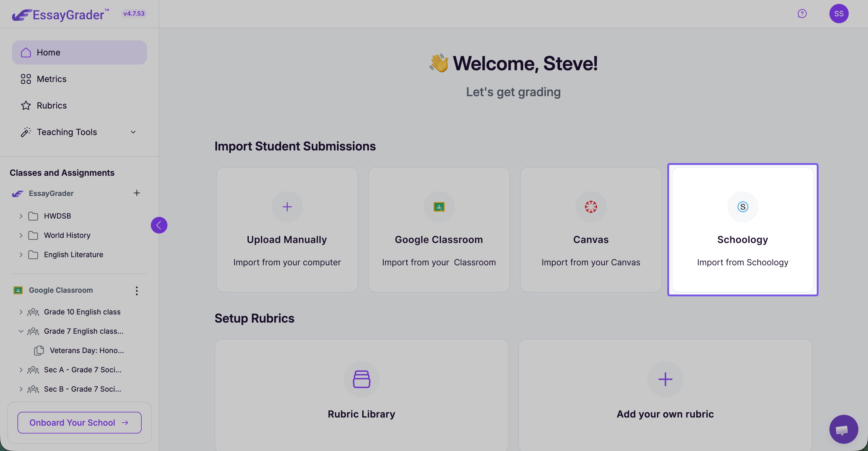Click the Rubric Library stack icon
The width and height of the screenshot is (868, 451).
[361, 379]
